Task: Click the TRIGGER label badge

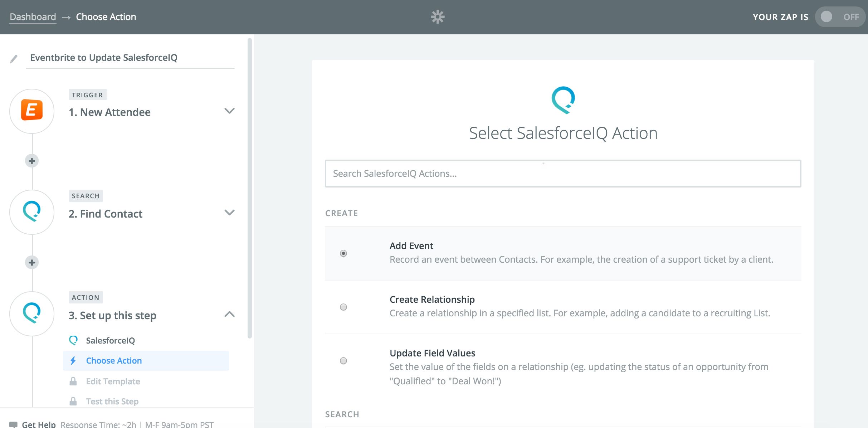Action: pyautogui.click(x=87, y=95)
